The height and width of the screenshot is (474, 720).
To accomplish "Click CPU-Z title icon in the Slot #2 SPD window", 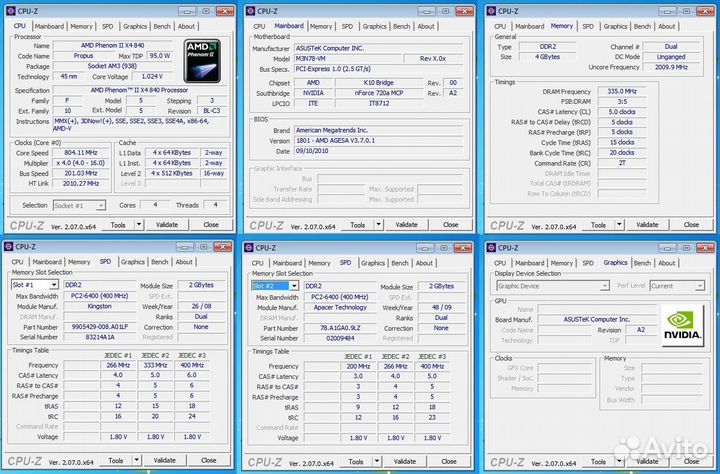I will (x=248, y=248).
